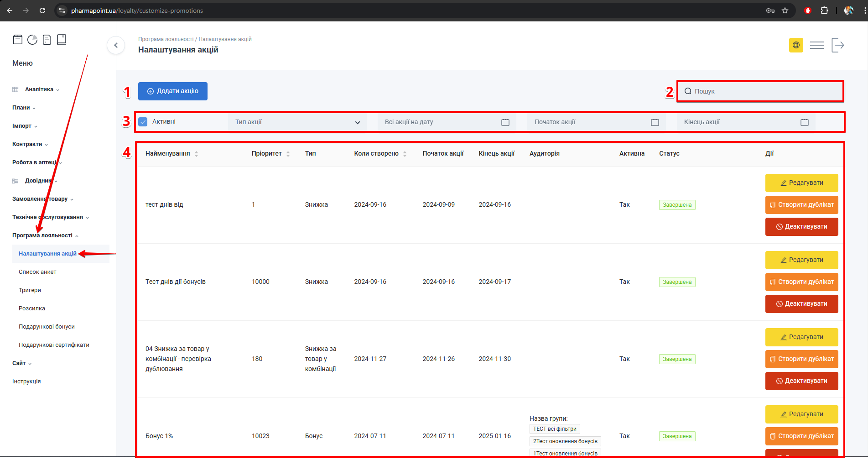Open the Тип акції dropdown

point(297,122)
